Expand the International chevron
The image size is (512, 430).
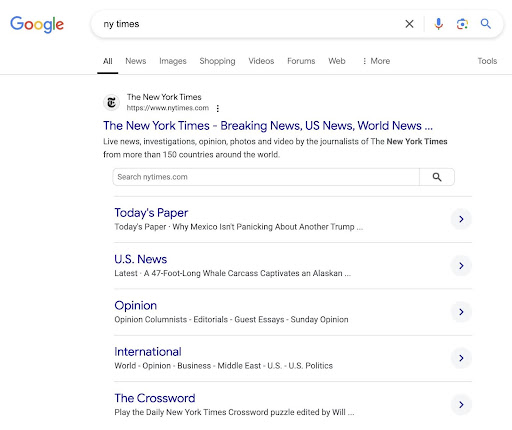point(461,358)
